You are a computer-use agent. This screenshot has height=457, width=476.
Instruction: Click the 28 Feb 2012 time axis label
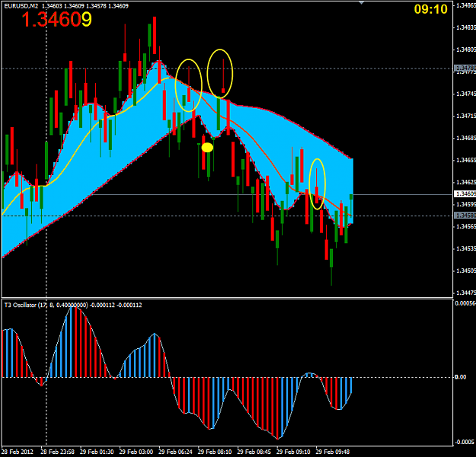(x=17, y=452)
